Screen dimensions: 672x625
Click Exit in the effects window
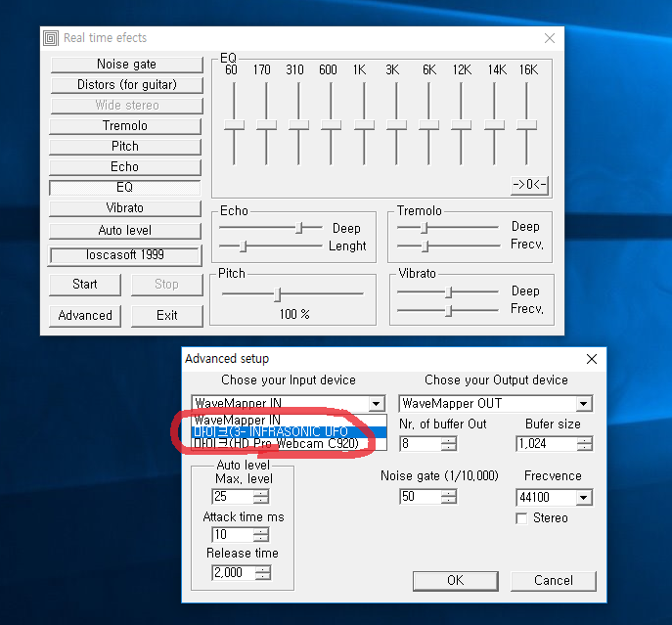tap(166, 316)
